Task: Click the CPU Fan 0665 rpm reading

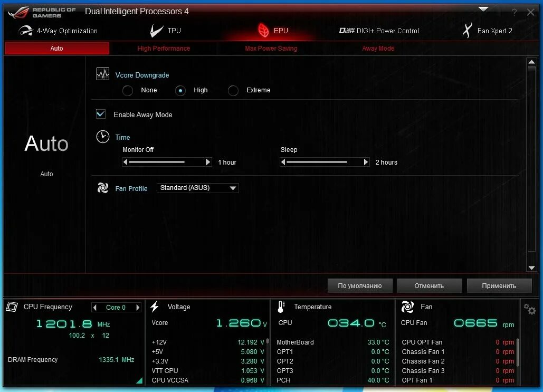Action: click(x=484, y=323)
